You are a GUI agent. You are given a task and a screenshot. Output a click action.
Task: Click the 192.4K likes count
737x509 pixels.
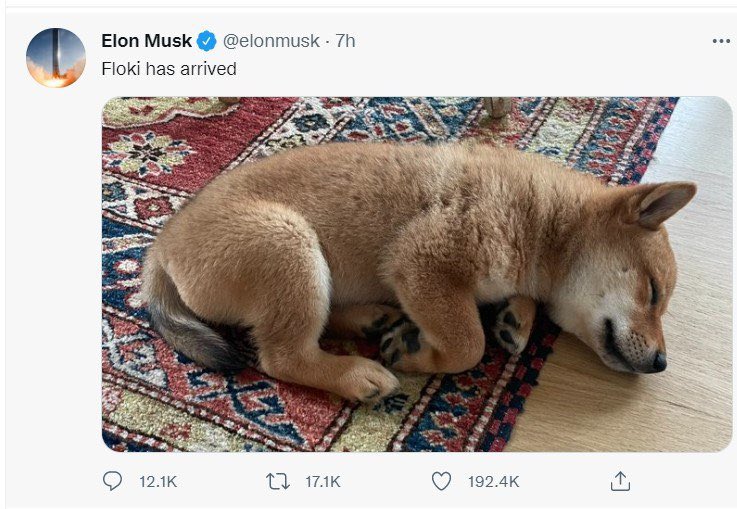tap(493, 482)
